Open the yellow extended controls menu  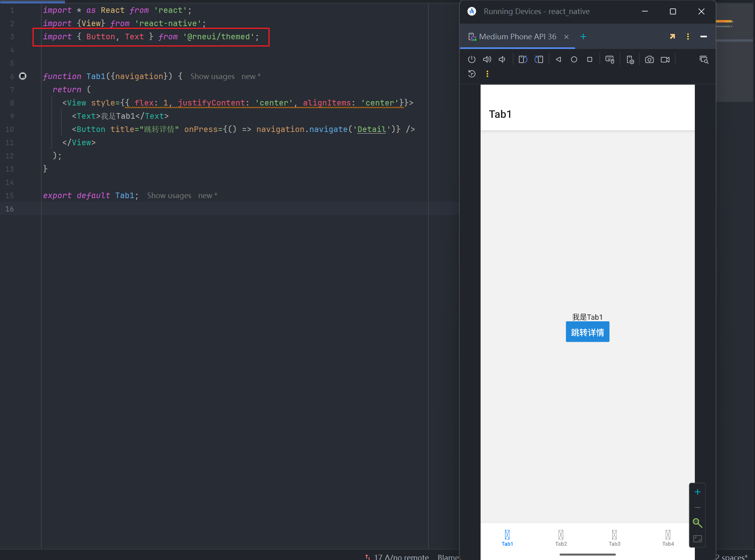point(487,74)
